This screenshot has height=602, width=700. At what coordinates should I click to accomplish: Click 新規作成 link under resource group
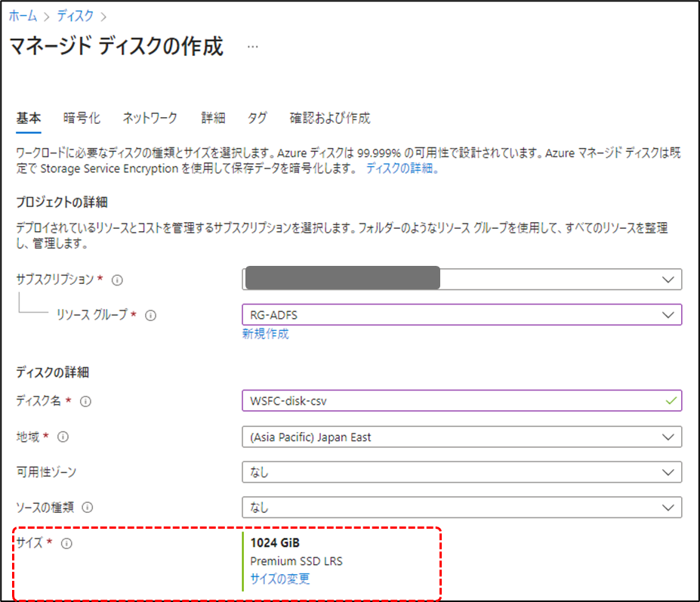[x=266, y=334]
